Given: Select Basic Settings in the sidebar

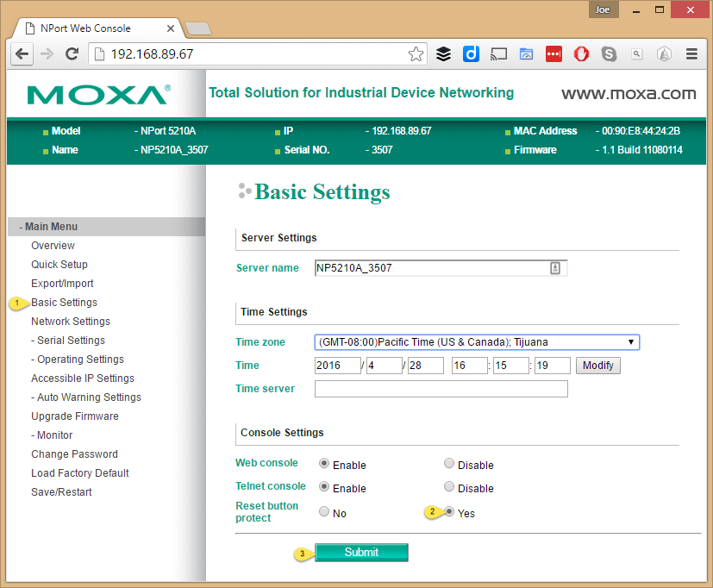Looking at the screenshot, I should (x=64, y=303).
